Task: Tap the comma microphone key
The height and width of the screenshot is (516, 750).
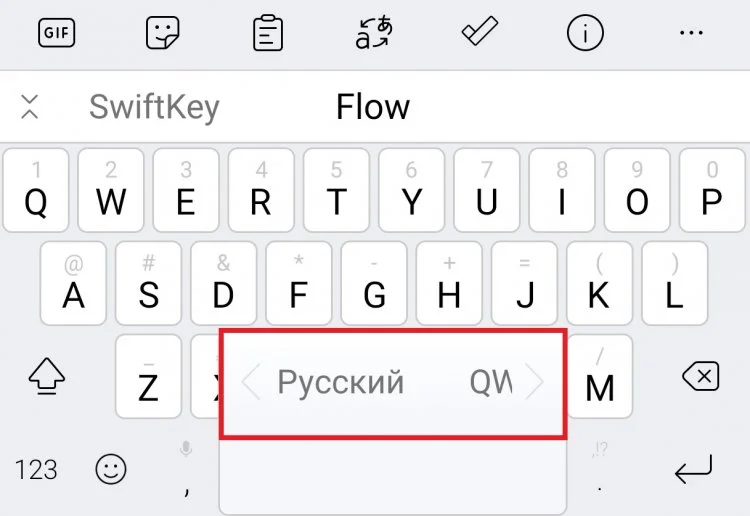Action: (186, 469)
